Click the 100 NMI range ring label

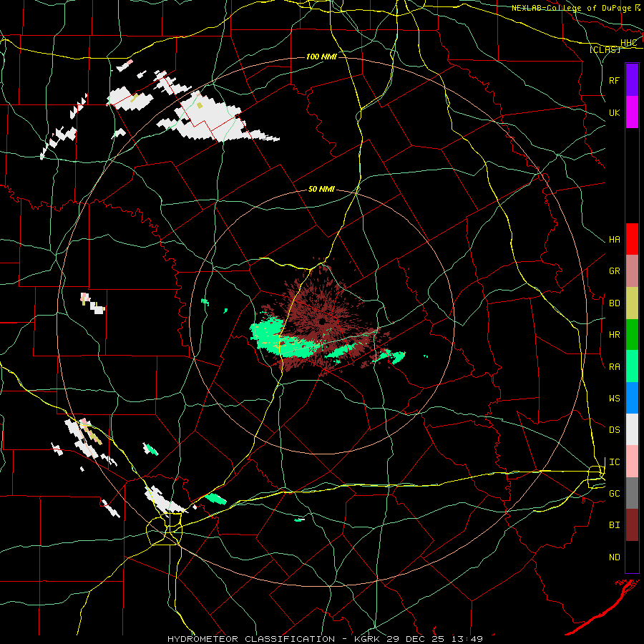pyautogui.click(x=321, y=57)
